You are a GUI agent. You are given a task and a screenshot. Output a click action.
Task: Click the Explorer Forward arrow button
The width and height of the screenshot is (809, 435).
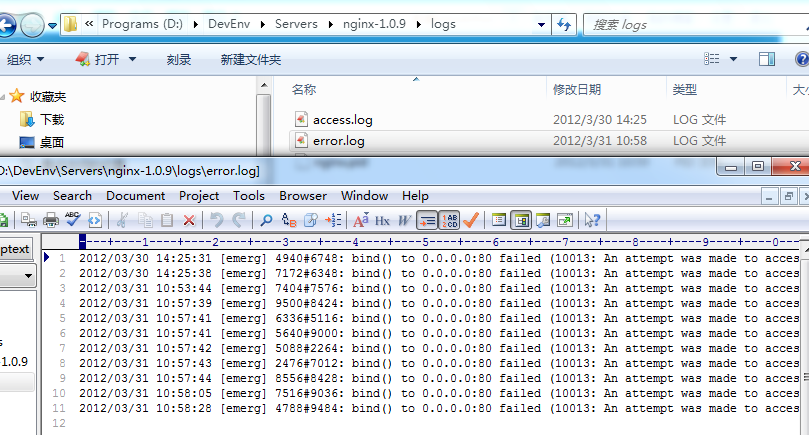tap(32, 25)
